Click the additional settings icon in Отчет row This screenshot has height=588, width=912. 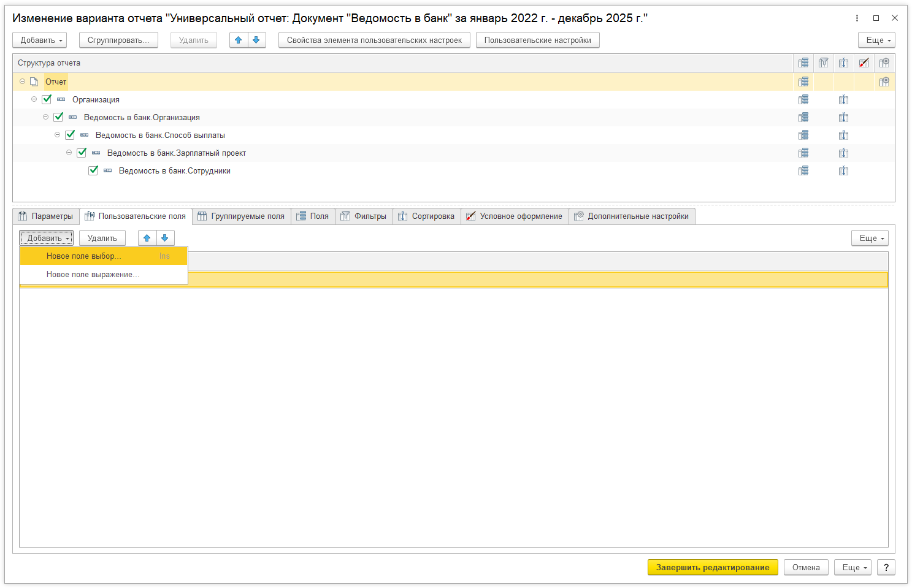tap(884, 82)
